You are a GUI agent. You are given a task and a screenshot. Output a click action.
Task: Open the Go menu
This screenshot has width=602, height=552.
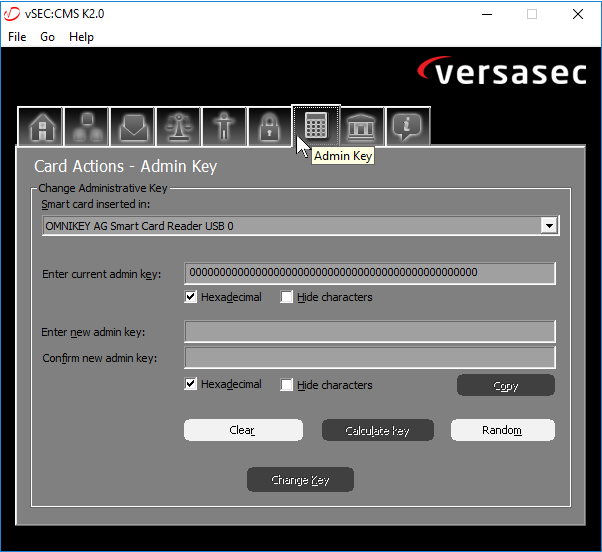48,37
